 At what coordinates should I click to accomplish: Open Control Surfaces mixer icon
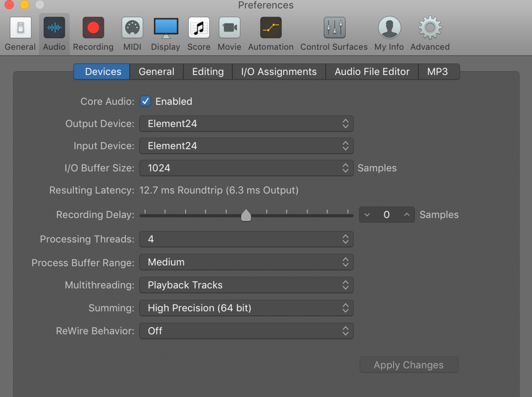(334, 28)
